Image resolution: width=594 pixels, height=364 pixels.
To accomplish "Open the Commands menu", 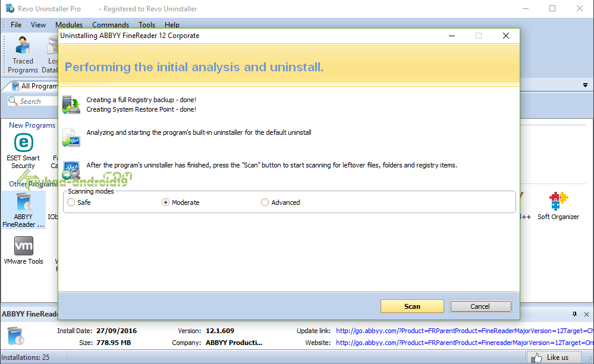I will click(x=111, y=24).
